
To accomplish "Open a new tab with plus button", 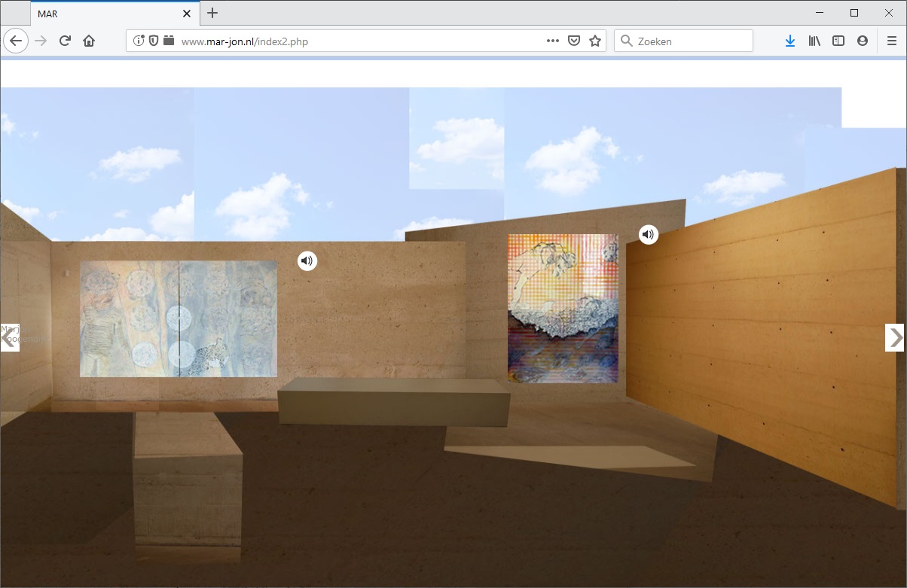I will [x=212, y=13].
